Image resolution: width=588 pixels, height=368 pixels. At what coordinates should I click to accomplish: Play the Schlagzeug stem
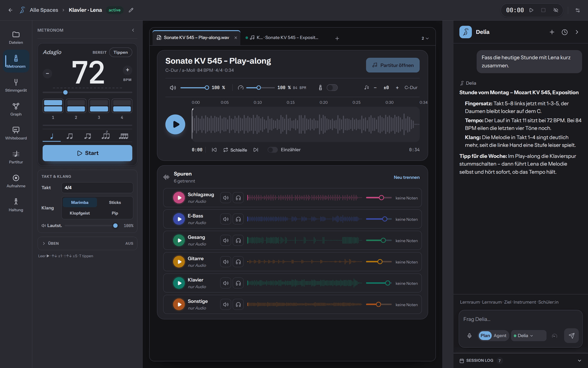pyautogui.click(x=179, y=198)
